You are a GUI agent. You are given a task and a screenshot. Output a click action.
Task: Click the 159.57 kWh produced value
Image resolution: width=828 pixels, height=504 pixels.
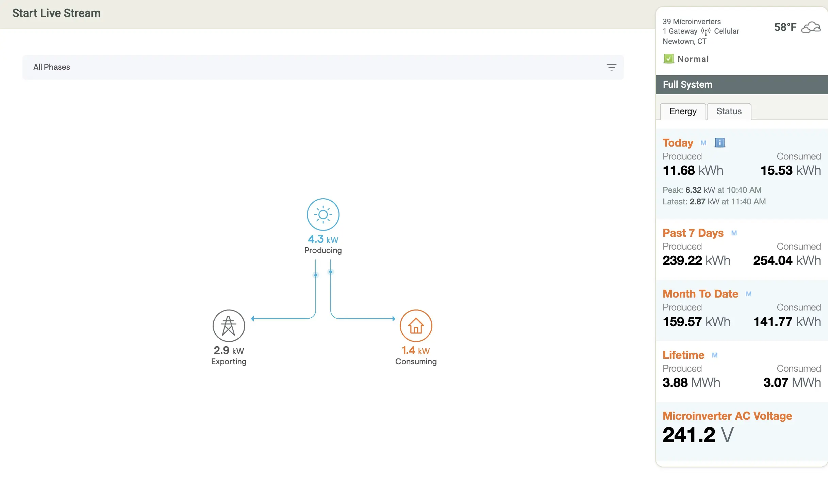click(696, 322)
